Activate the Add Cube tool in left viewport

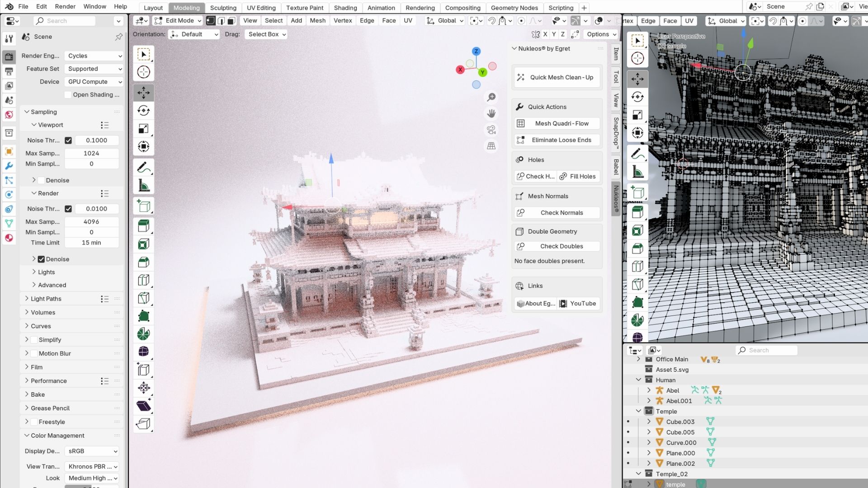143,206
